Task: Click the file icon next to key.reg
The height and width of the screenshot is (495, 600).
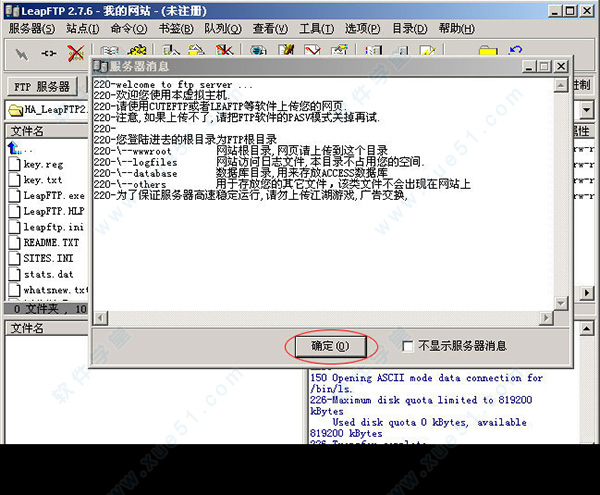Action: tap(14, 164)
